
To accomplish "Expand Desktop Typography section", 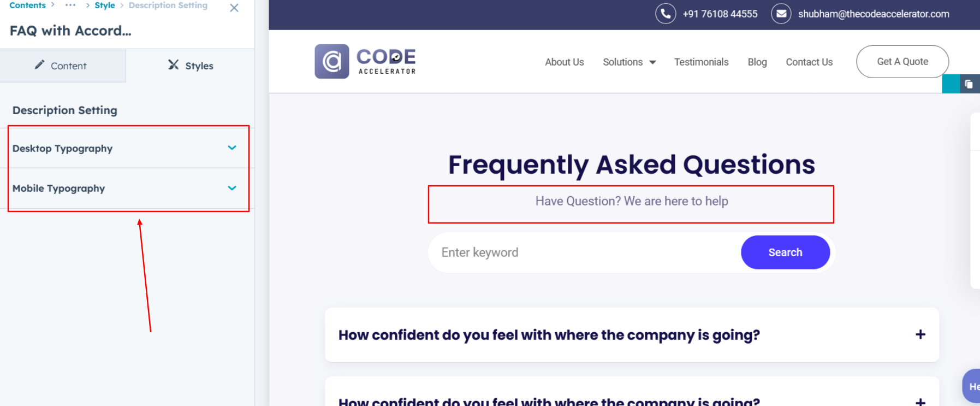I will tap(232, 148).
